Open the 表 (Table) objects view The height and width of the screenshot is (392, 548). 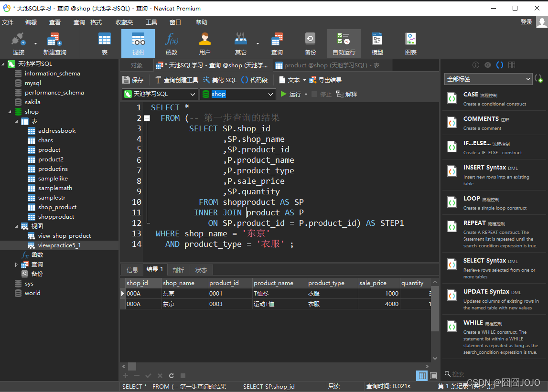point(105,43)
